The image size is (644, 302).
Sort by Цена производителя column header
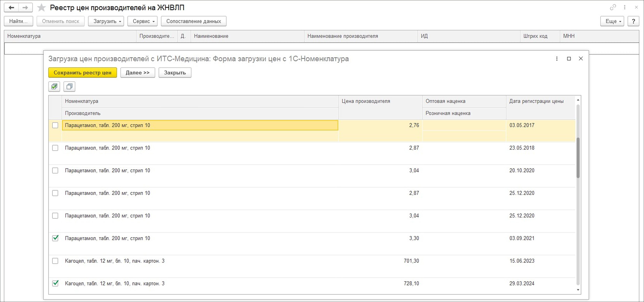365,101
